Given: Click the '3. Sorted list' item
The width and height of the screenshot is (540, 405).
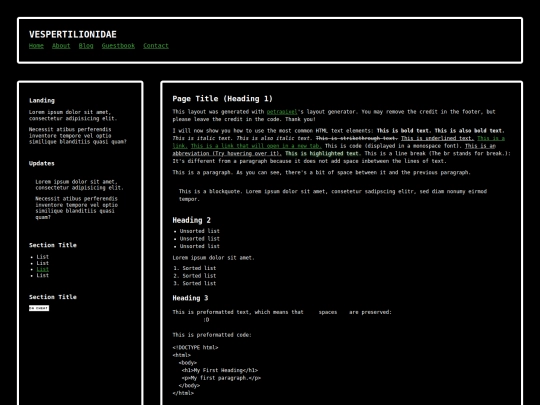Looking at the screenshot, I should point(195,283).
